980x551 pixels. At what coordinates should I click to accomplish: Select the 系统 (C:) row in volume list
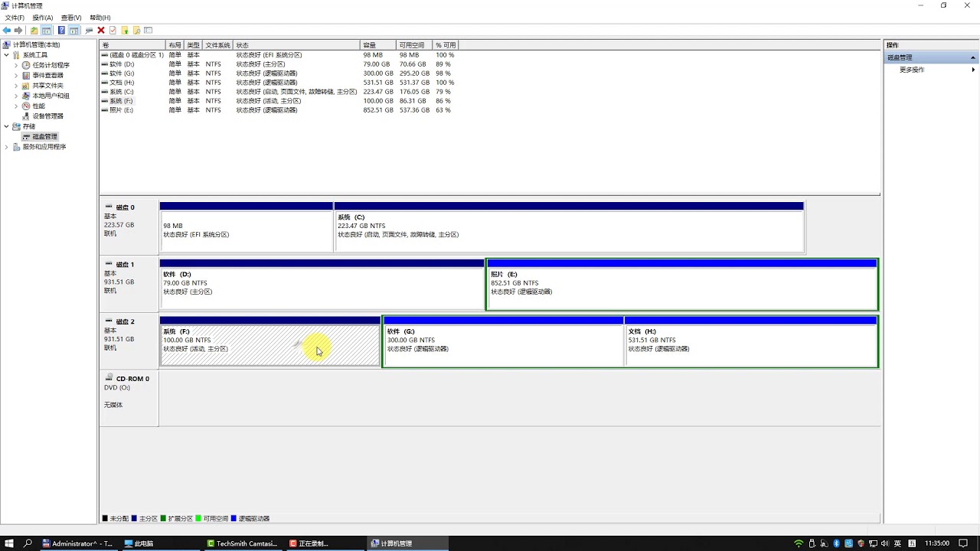(279, 92)
